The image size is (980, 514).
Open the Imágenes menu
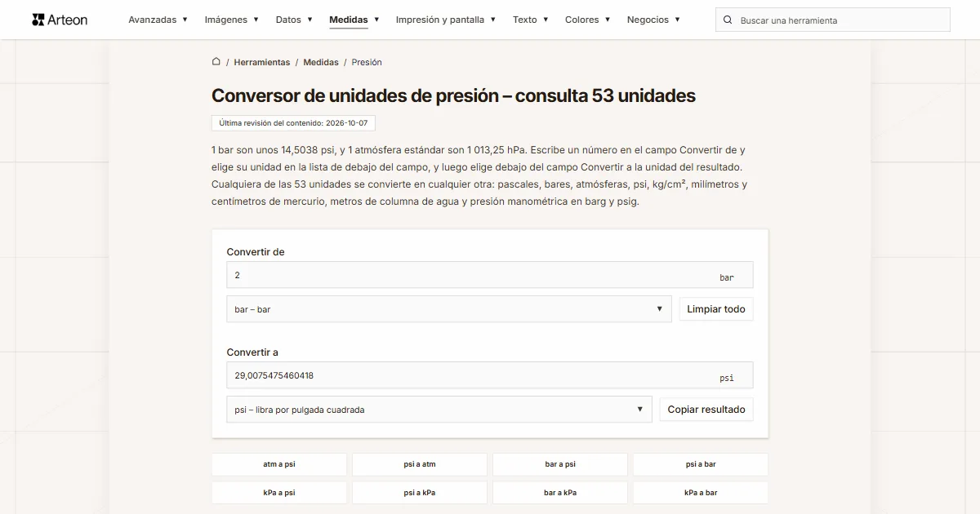pyautogui.click(x=232, y=20)
